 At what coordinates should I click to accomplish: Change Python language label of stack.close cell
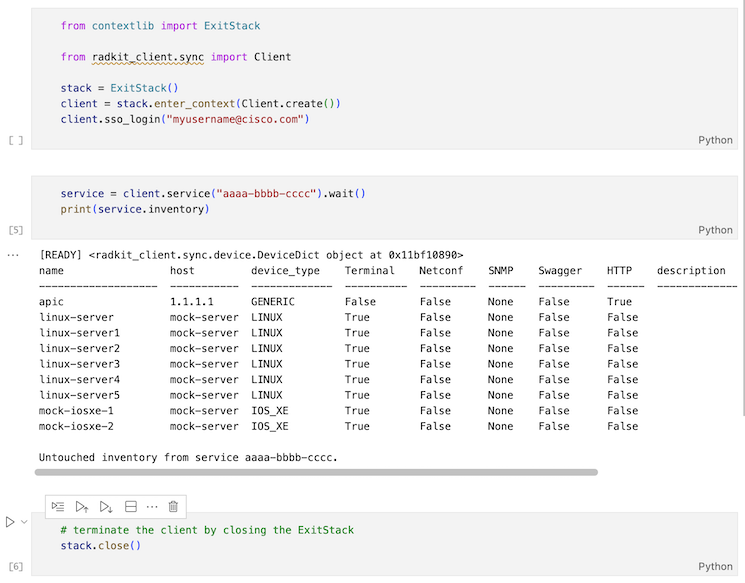coord(715,566)
